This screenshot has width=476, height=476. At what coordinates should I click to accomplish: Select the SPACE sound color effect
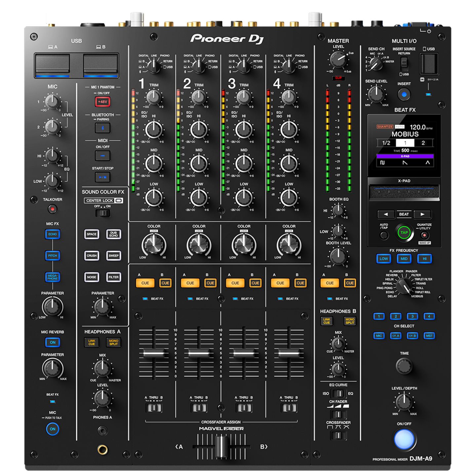coord(92,234)
